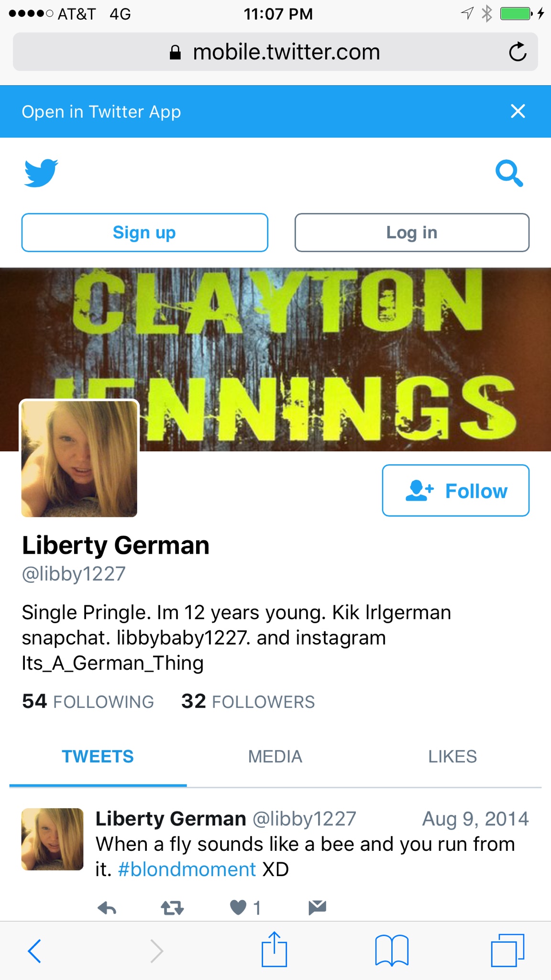Follow Liberty German's profile
This screenshot has width=551, height=980.
tap(455, 490)
